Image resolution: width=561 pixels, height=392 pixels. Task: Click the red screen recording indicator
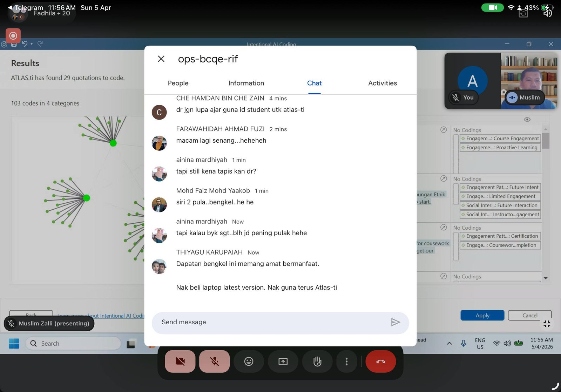(x=13, y=36)
